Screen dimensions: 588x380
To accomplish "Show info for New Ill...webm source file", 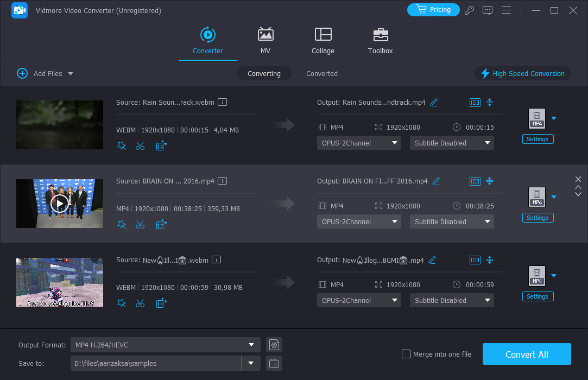I will click(x=217, y=259).
